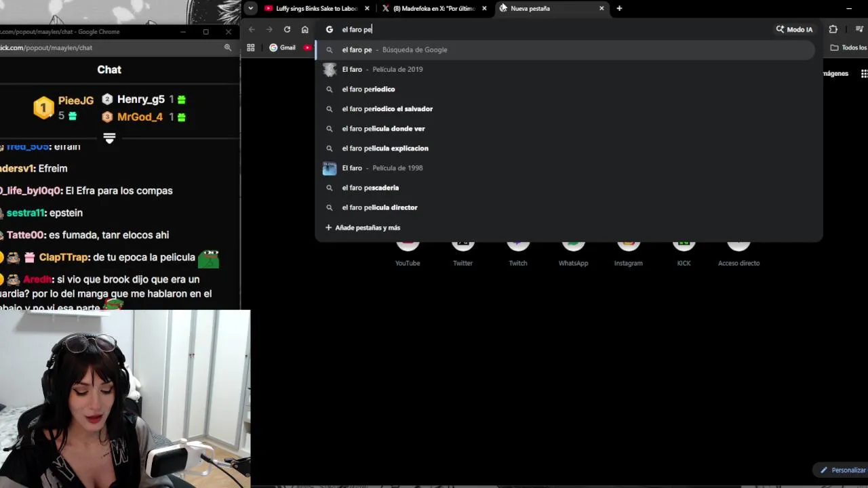Open the Twitter shortcut on new tab page
Viewport: 868px width, 488px height.
point(462,253)
